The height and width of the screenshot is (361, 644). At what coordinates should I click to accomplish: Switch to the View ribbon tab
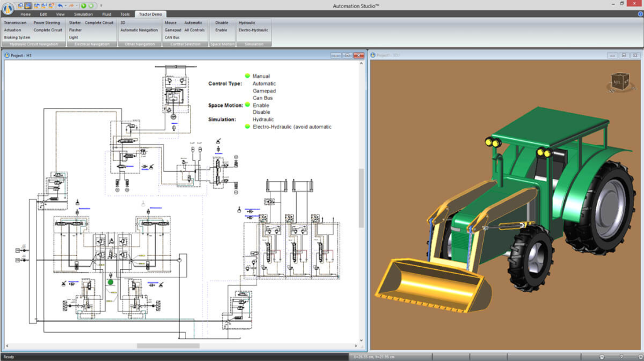click(x=60, y=14)
